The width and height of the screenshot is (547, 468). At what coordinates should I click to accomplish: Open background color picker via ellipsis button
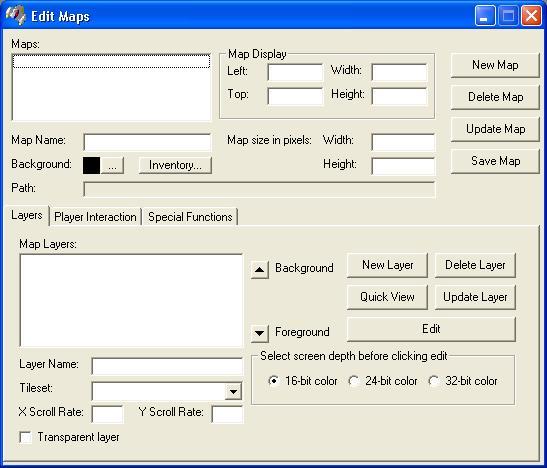point(112,165)
